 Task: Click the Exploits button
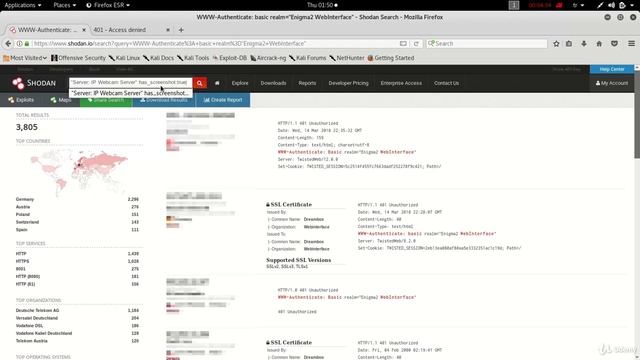[x=21, y=100]
